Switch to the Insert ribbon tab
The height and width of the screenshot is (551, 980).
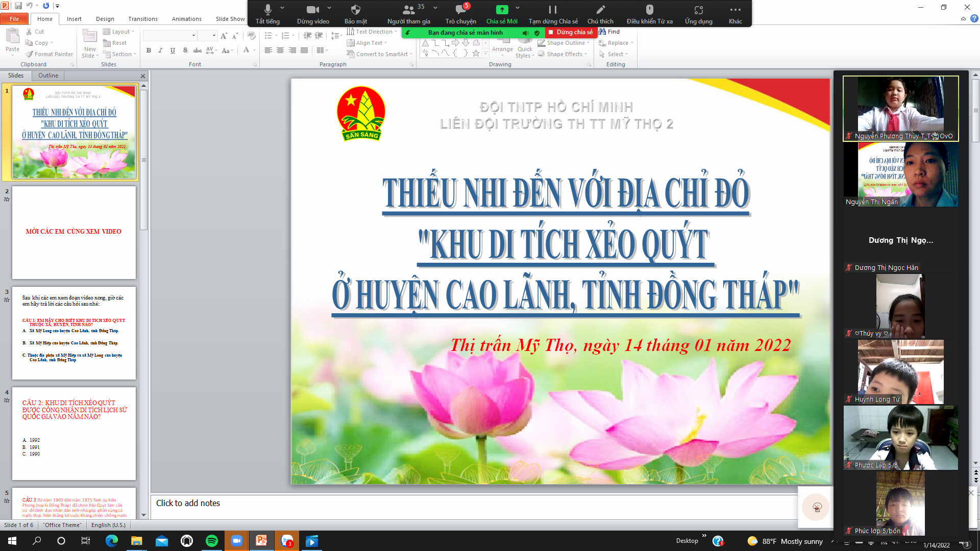[74, 19]
